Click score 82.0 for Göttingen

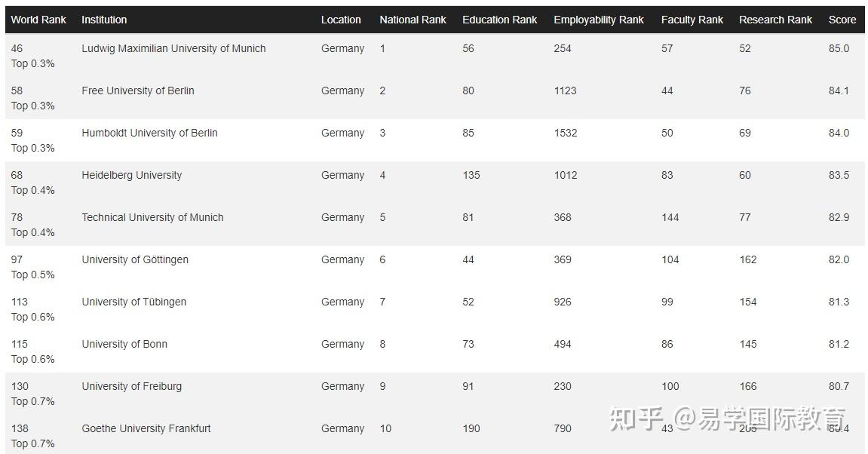tap(839, 259)
